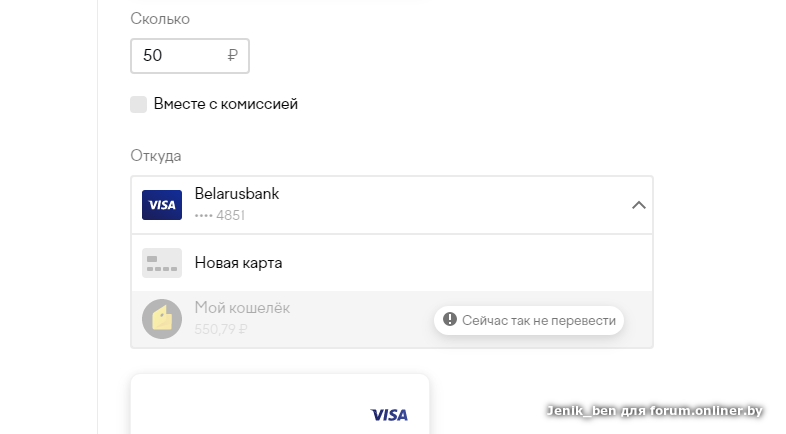Open the Belarusbank source dropdown

[x=390, y=205]
